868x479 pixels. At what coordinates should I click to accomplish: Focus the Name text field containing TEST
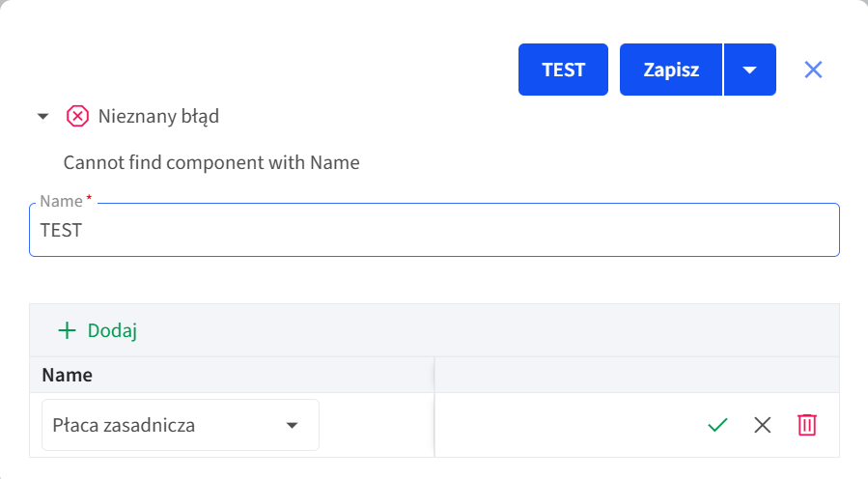pos(434,230)
